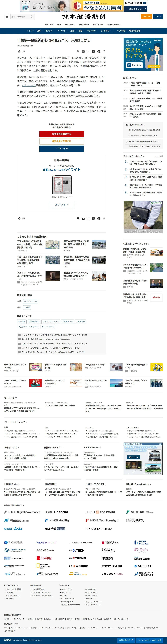This screenshot has height=644, width=167.
Task: Open the 日経会社情報 menu item
Action: click(83, 25)
